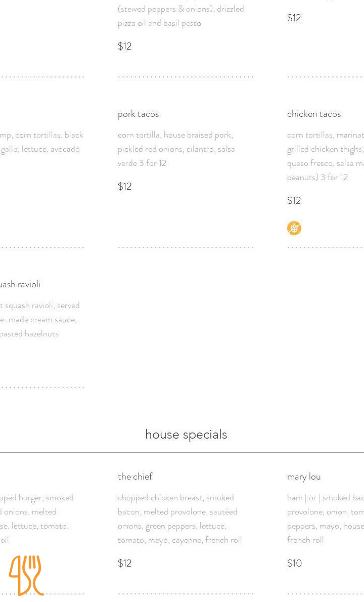Viewport: 364px width, 602px height.
Task: Click the "pizza oil and basil pesto" text
Action: (x=159, y=23)
